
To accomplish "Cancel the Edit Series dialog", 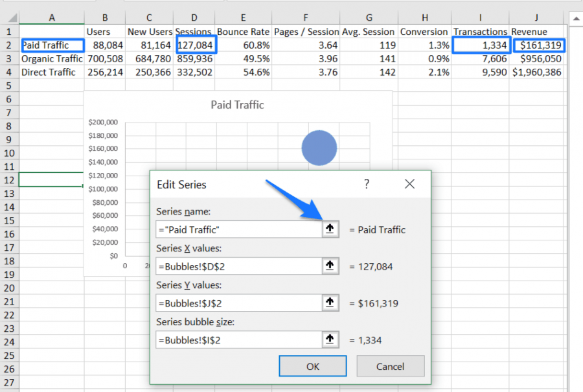I will [391, 365].
